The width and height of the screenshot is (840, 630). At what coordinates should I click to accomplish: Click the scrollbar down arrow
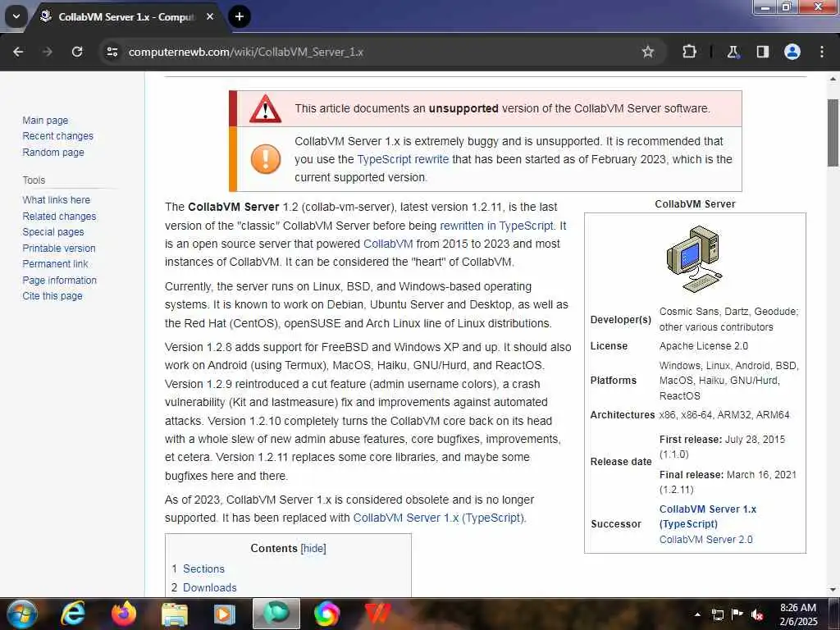point(833,590)
